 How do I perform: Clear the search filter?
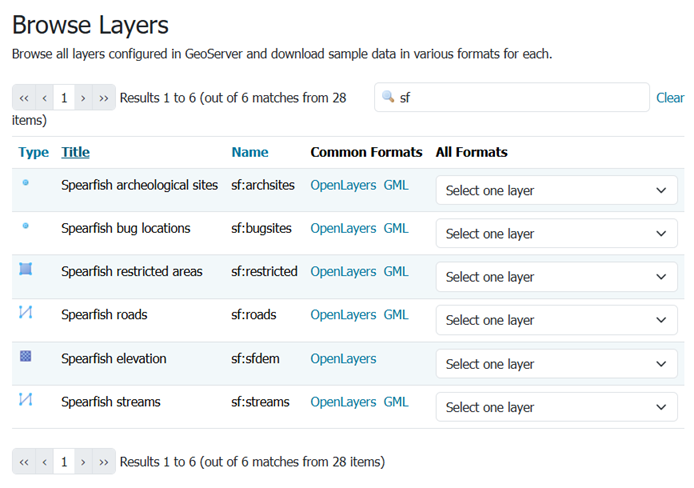point(670,98)
